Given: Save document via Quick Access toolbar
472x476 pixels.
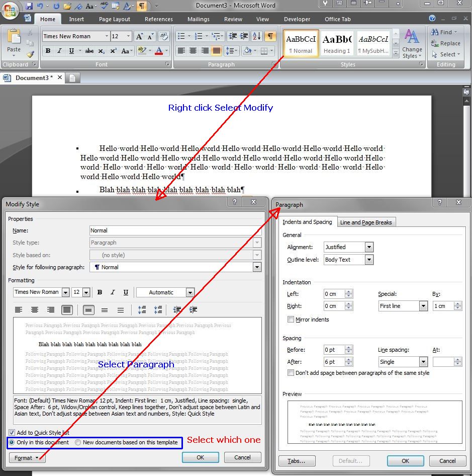Looking at the screenshot, I should [29, 6].
